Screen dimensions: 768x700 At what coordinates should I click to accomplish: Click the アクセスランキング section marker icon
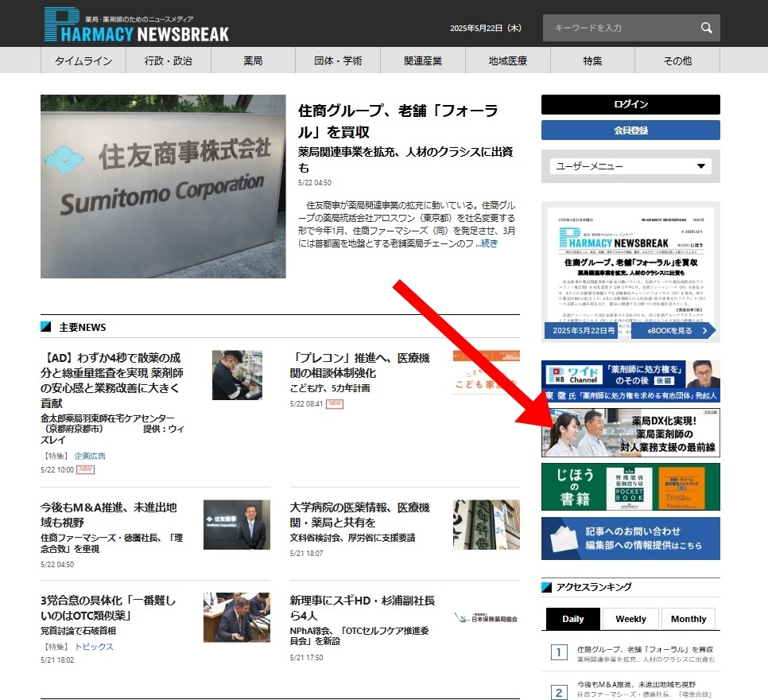pyautogui.click(x=547, y=587)
